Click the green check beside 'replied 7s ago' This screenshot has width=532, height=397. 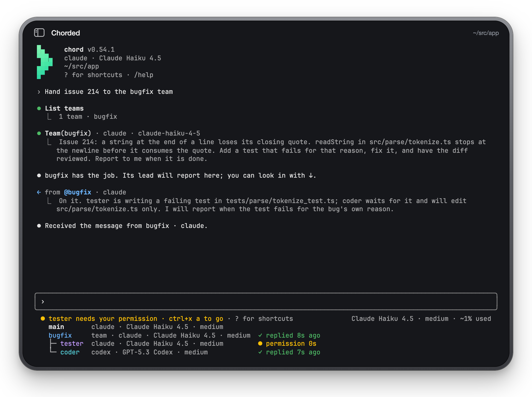click(x=260, y=352)
